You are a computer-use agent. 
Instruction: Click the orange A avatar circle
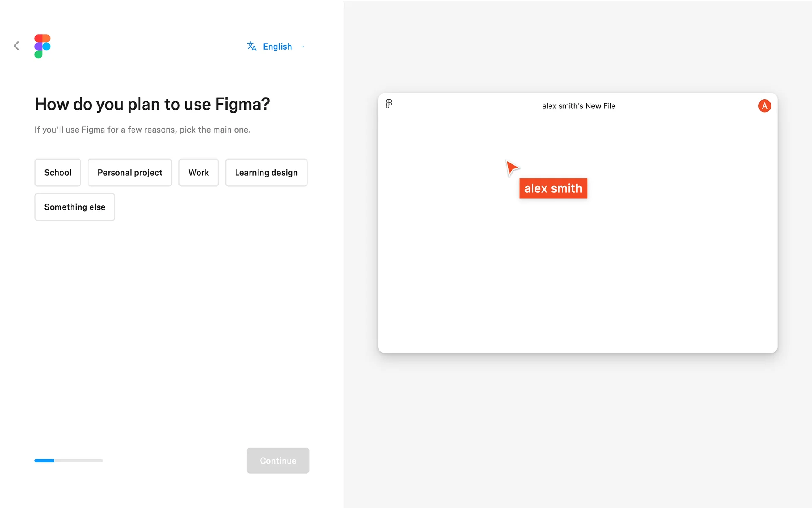coord(764,106)
